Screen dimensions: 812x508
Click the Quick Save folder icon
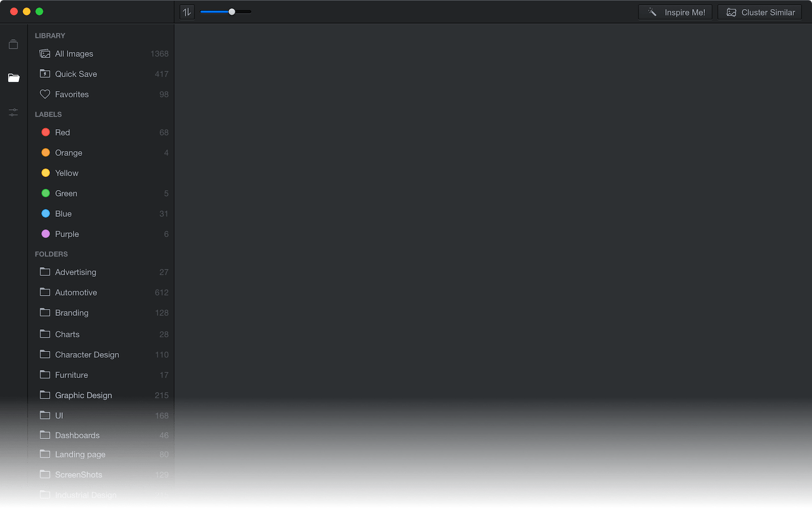pyautogui.click(x=45, y=74)
